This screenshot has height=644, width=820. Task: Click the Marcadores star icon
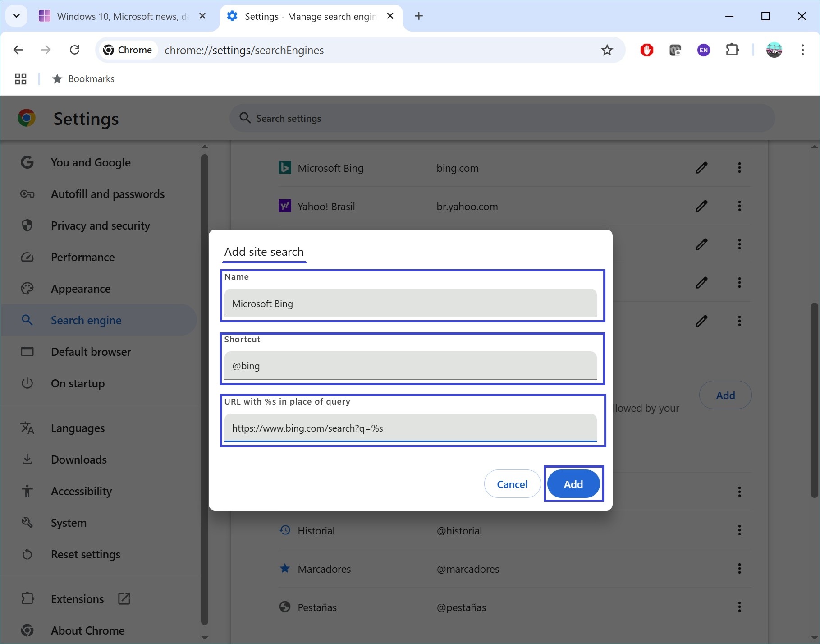point(284,568)
